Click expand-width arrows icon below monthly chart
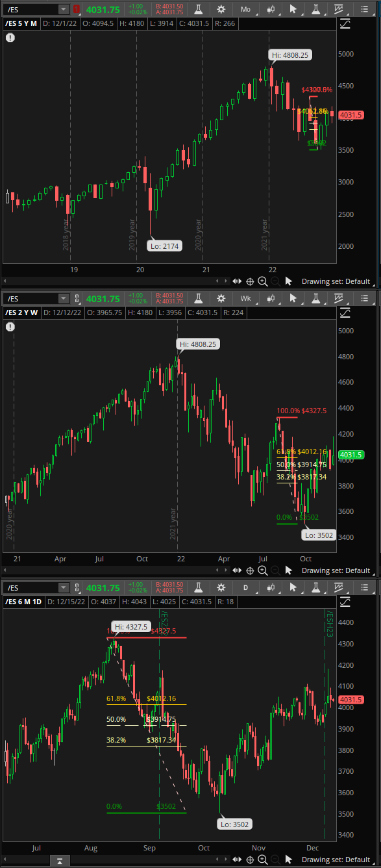Screen dimensions: 381x868 [237, 281]
